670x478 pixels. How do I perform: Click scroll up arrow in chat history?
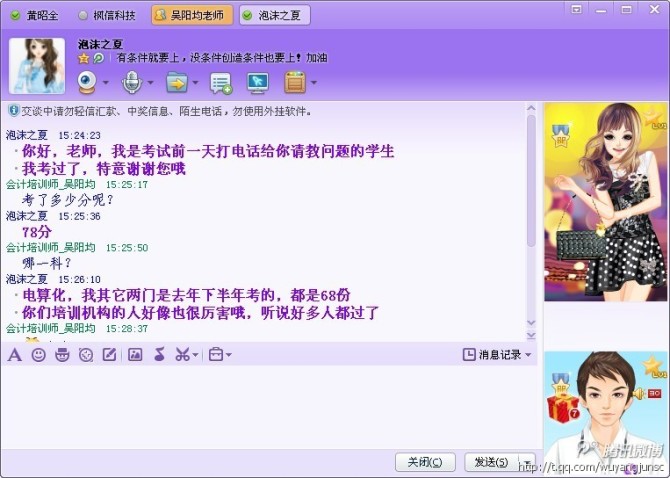coord(531,109)
